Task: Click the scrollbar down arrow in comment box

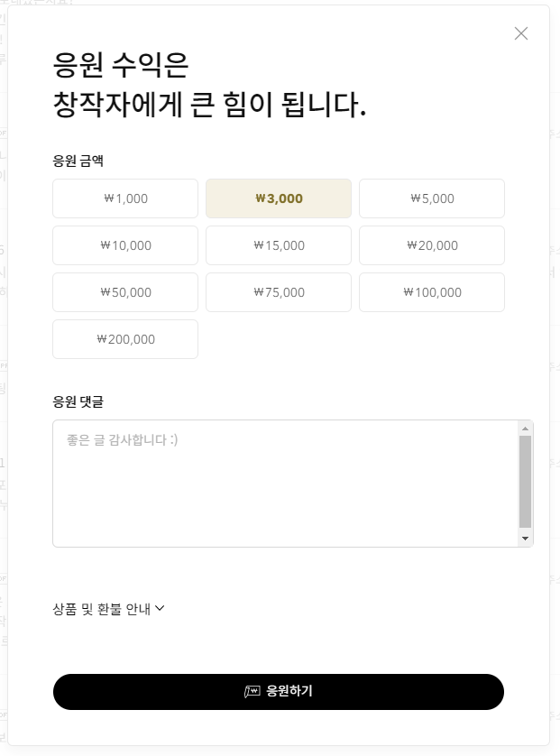Action: coord(523,539)
